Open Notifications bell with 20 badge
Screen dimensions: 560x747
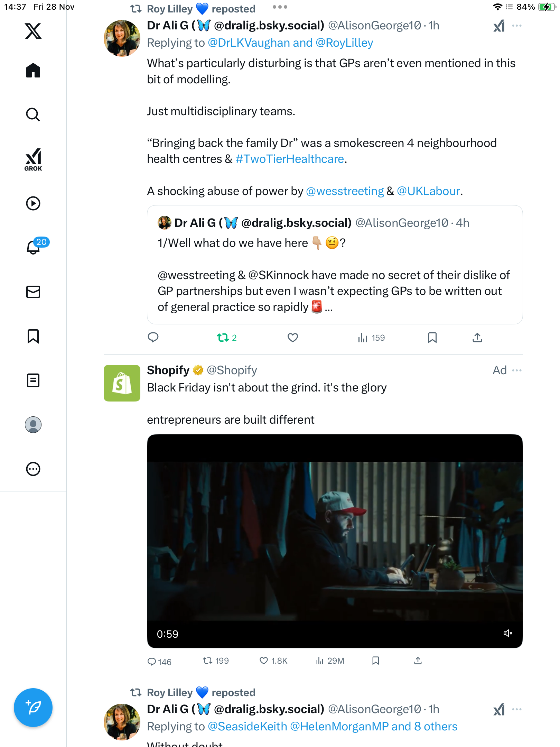(34, 247)
